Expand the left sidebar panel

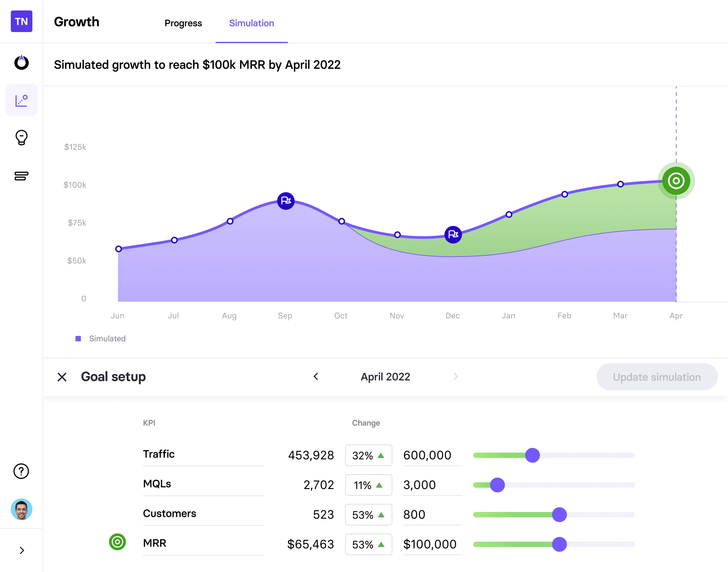[21, 550]
